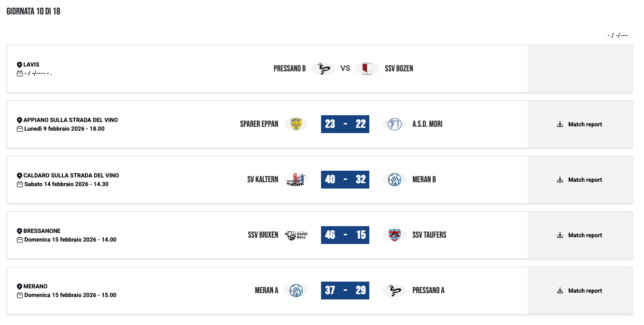Click the SSV Taufers team crest
The width and height of the screenshot is (644, 325).
tap(394, 235)
